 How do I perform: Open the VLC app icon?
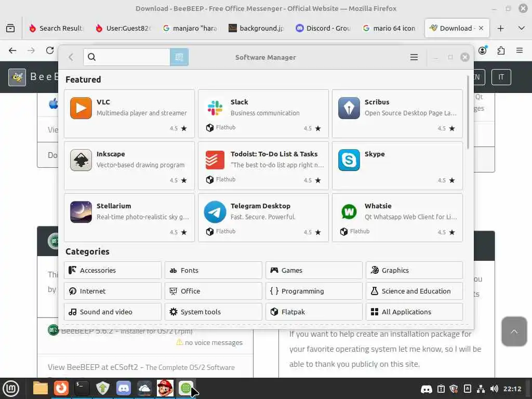tap(81, 108)
